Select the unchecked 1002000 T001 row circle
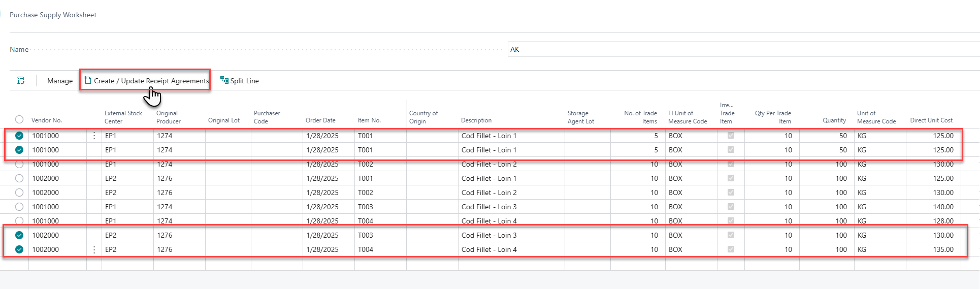 (x=19, y=178)
